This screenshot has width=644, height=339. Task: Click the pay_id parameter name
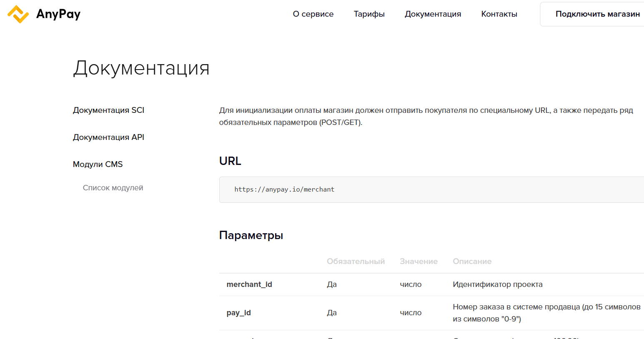pos(238,313)
